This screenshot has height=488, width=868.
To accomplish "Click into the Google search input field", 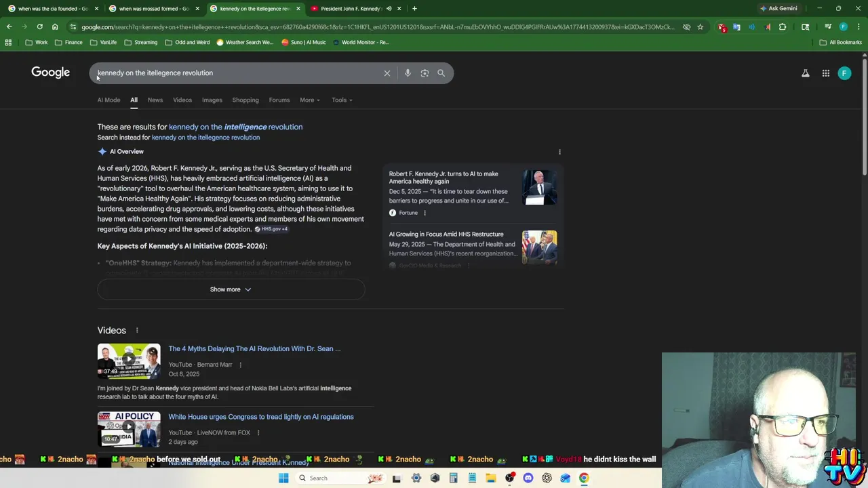I will coord(237,73).
